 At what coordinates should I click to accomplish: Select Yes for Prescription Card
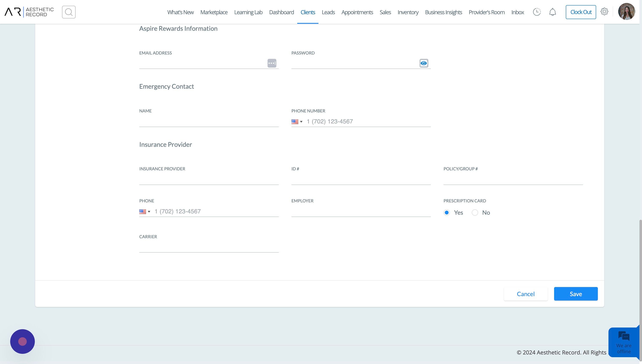(x=447, y=213)
